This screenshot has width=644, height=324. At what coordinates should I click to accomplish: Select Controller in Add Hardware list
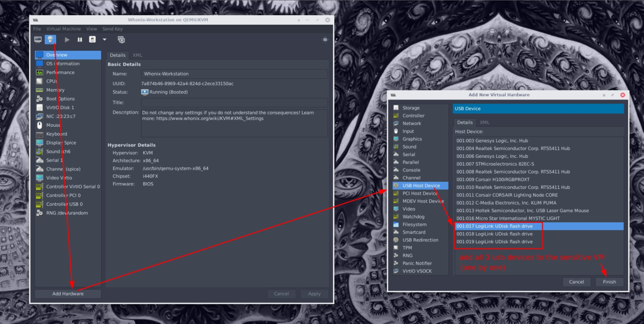click(x=420, y=116)
